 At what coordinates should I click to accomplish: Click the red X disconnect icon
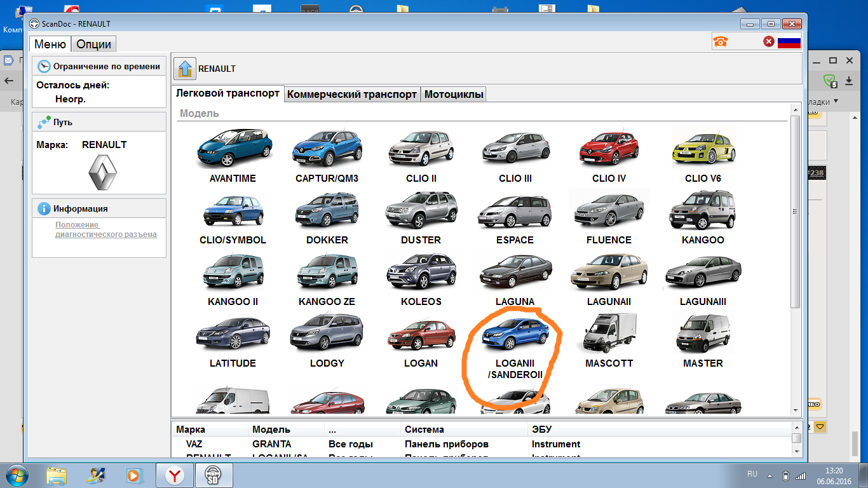pos(768,42)
